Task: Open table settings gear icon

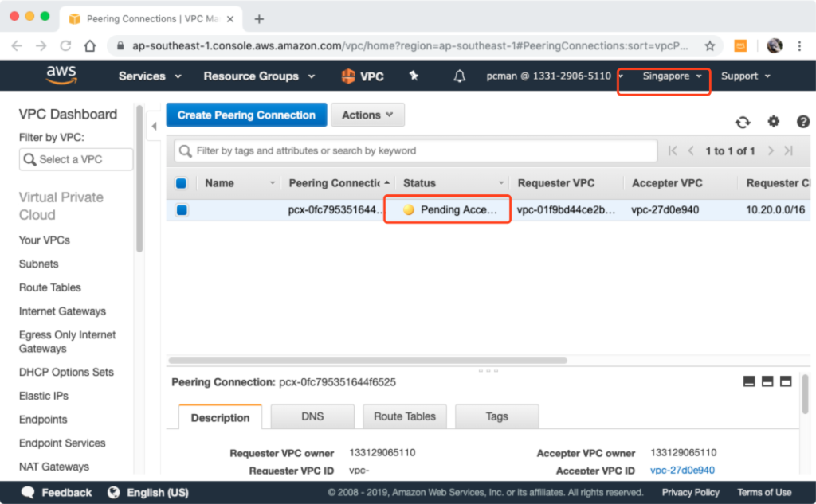Action: 773,122
